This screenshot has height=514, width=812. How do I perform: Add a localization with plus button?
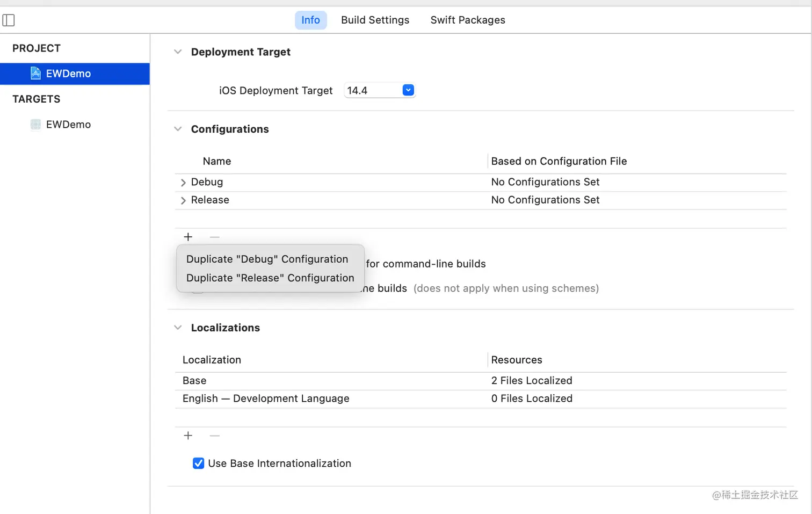click(x=188, y=436)
